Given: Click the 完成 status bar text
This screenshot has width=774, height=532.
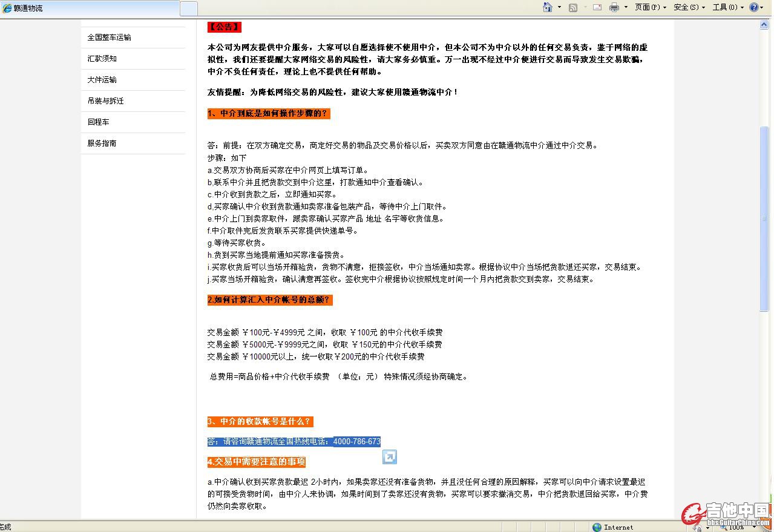Looking at the screenshot, I should coord(6,527).
